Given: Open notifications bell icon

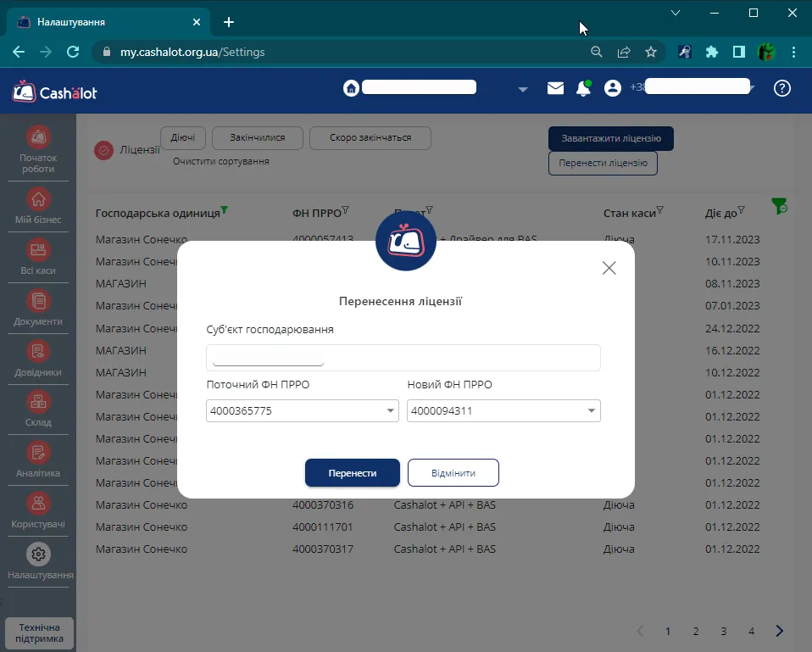Looking at the screenshot, I should pyautogui.click(x=583, y=88).
